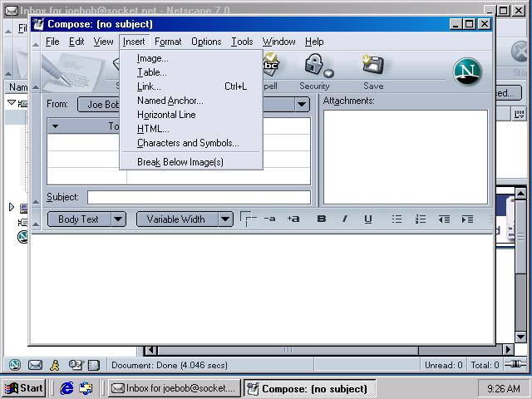
Task: Open the File menu in Compose
Action: (x=52, y=42)
